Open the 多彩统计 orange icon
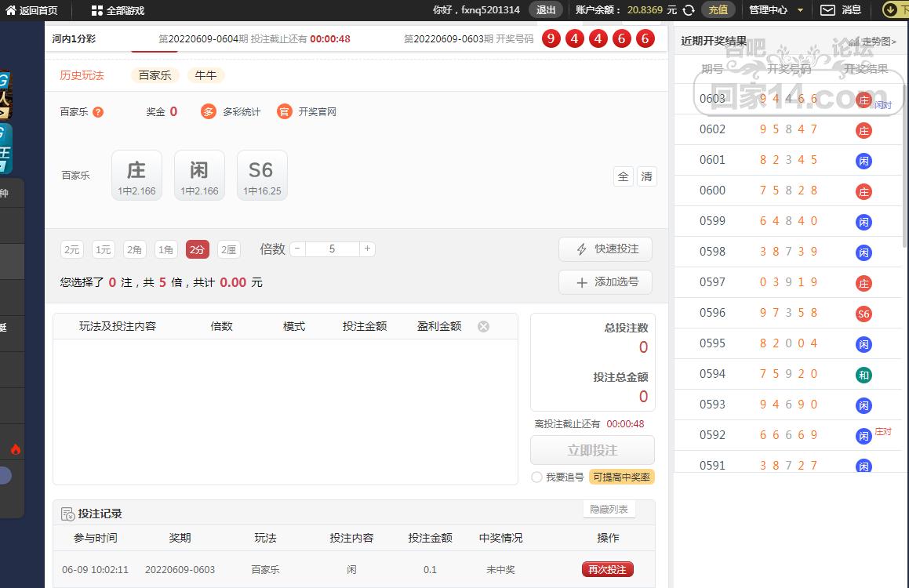 [208, 112]
